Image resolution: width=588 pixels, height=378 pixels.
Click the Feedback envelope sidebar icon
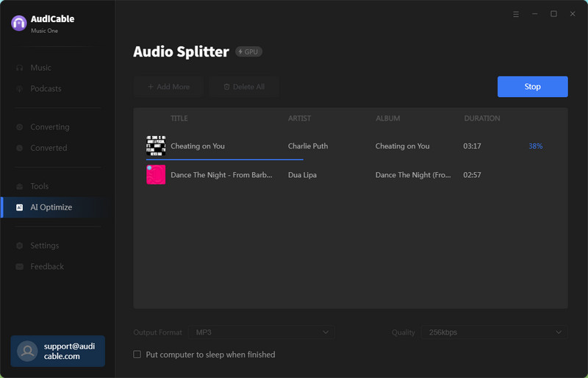click(20, 267)
